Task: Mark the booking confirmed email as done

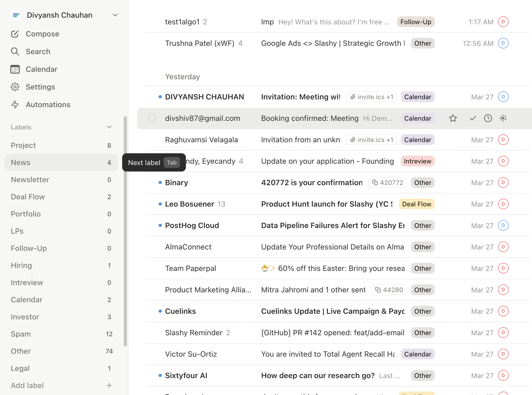Action: (472, 118)
